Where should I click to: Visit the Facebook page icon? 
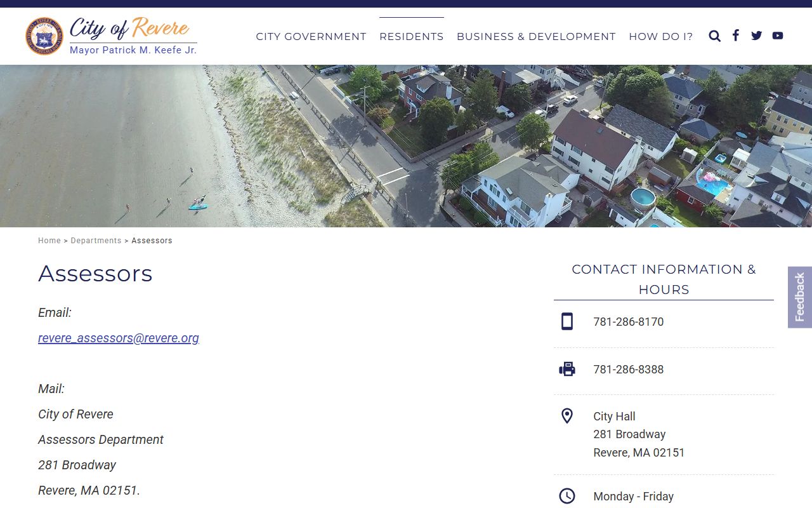tap(735, 36)
